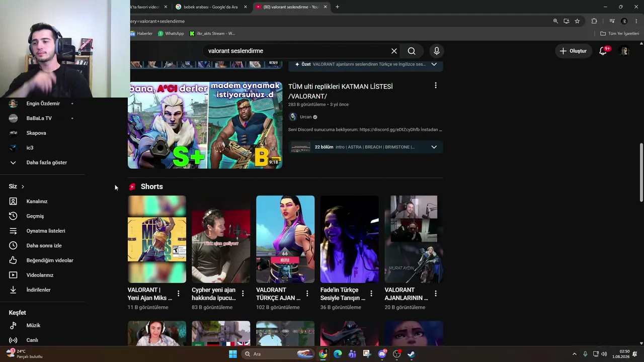This screenshot has height=362, width=644.
Task: Open the 'Siz' section chevron
Action: pos(23,187)
